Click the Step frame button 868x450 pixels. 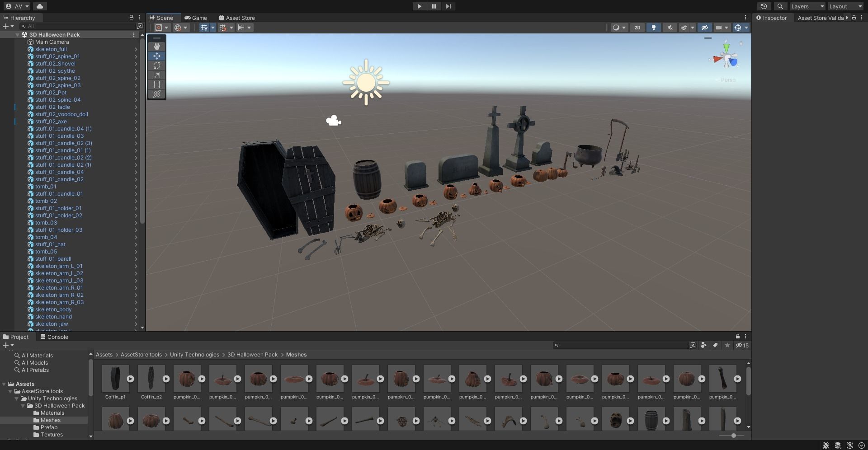coord(448,6)
